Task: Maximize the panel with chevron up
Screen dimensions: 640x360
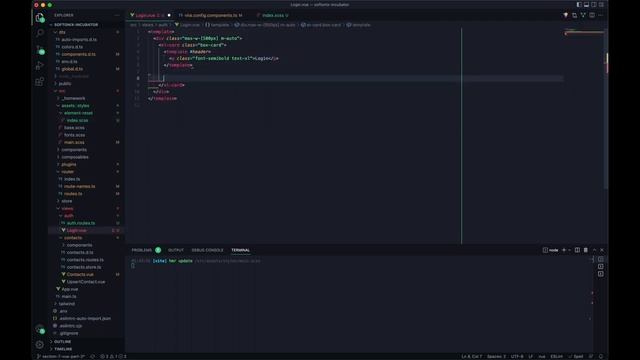Action: point(594,250)
